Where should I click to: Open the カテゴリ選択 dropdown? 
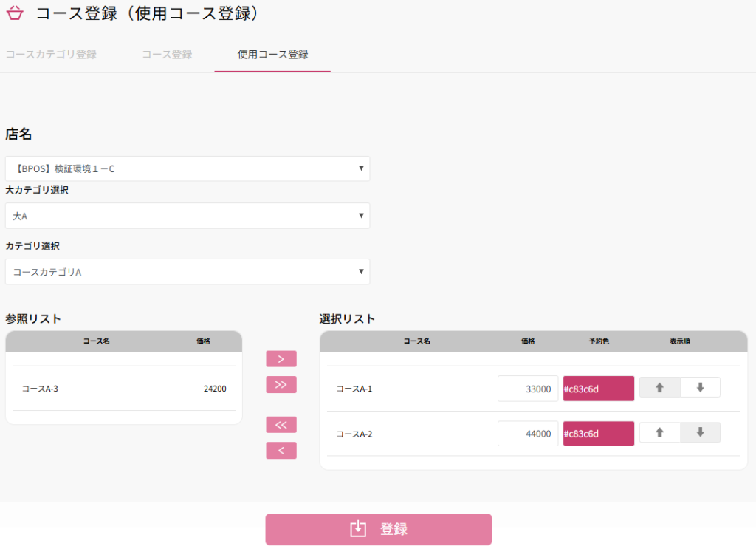[x=187, y=272]
